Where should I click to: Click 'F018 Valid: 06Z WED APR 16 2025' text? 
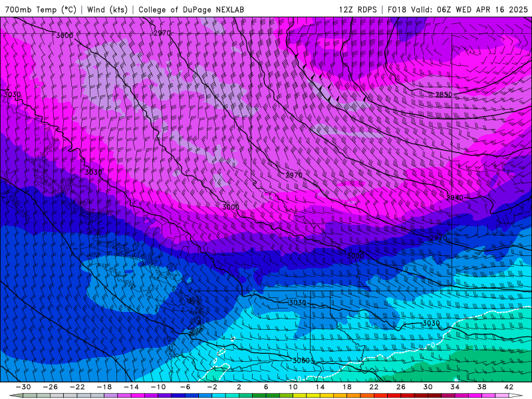(458, 9)
